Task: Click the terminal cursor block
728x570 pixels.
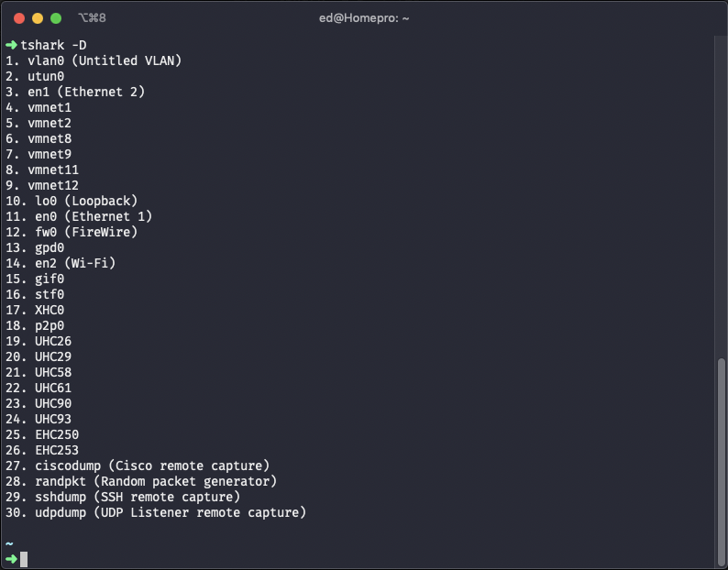Action: tap(24, 559)
